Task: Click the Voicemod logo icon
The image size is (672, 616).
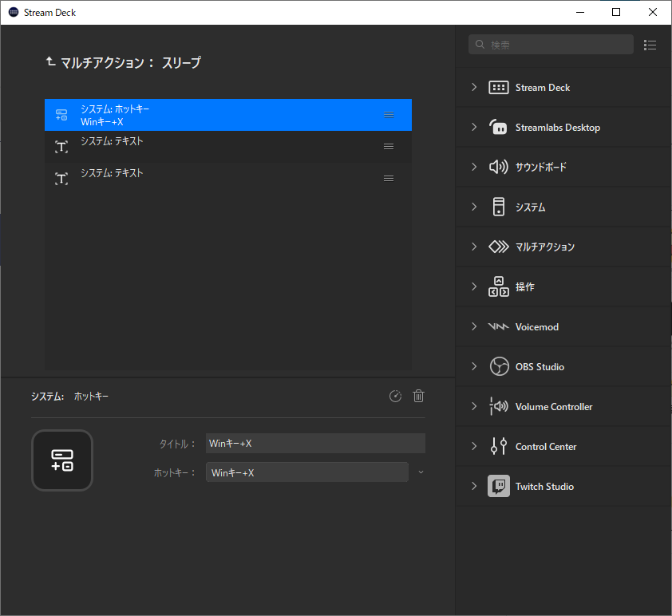Action: pyautogui.click(x=499, y=327)
